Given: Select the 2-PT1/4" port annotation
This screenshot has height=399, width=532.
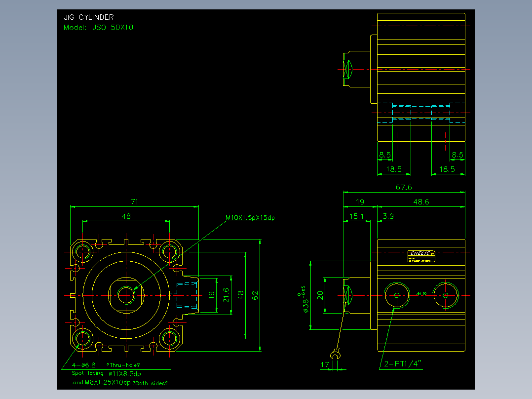Looking at the screenshot, I should (403, 364).
